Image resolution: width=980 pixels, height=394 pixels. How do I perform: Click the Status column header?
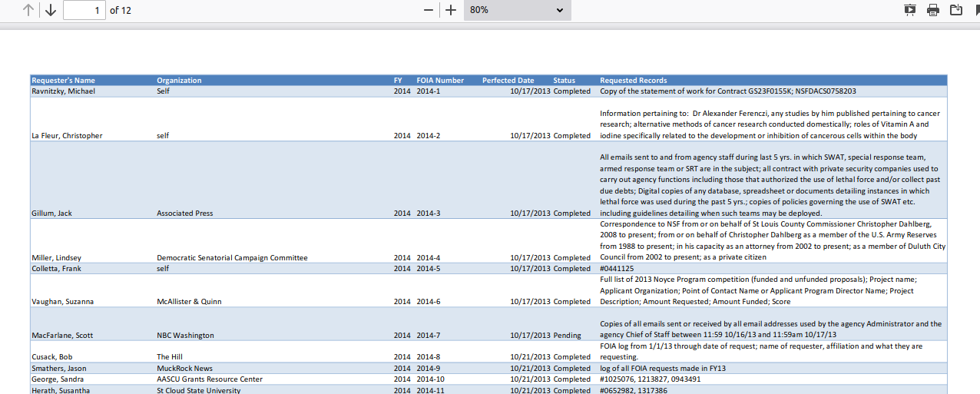coord(564,81)
